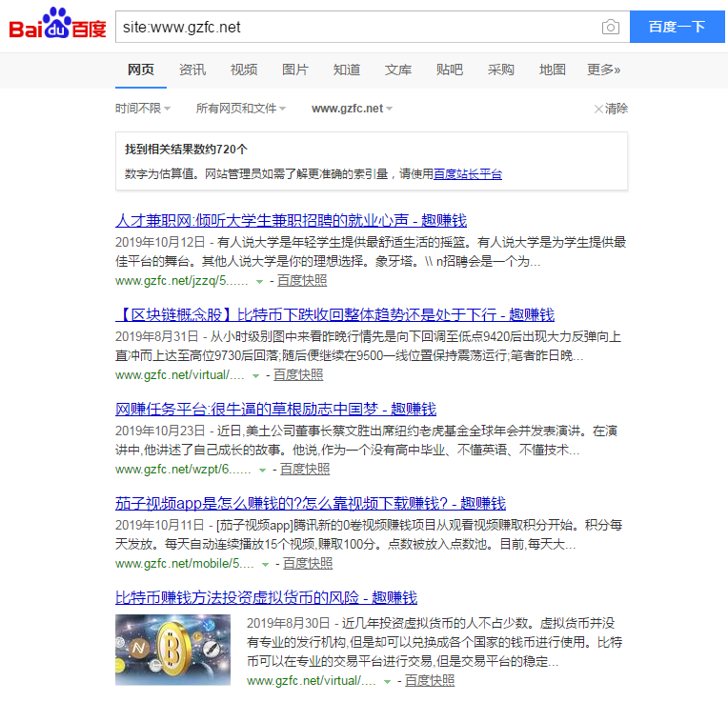728x702 pixels.
Task: Open 百度快照 for 比特币赚钱方法 result
Action: [x=430, y=681]
